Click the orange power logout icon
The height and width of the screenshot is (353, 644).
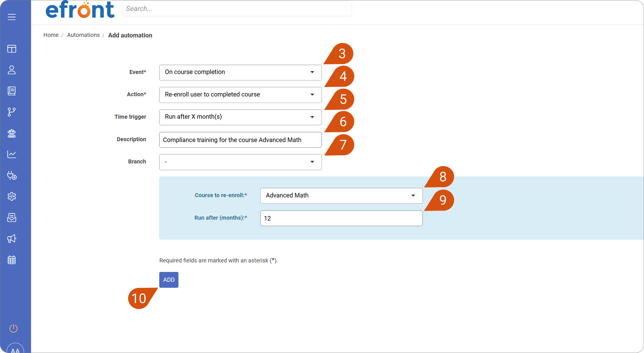point(13,328)
